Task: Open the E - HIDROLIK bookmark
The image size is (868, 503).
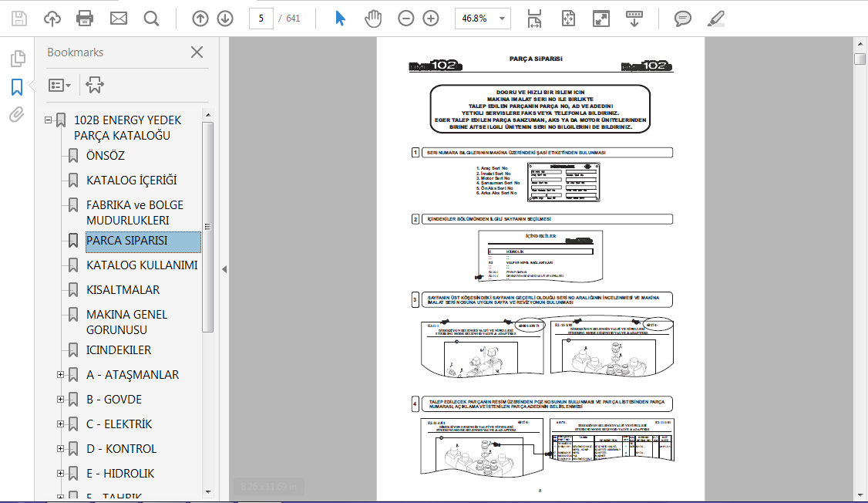Action: click(120, 473)
